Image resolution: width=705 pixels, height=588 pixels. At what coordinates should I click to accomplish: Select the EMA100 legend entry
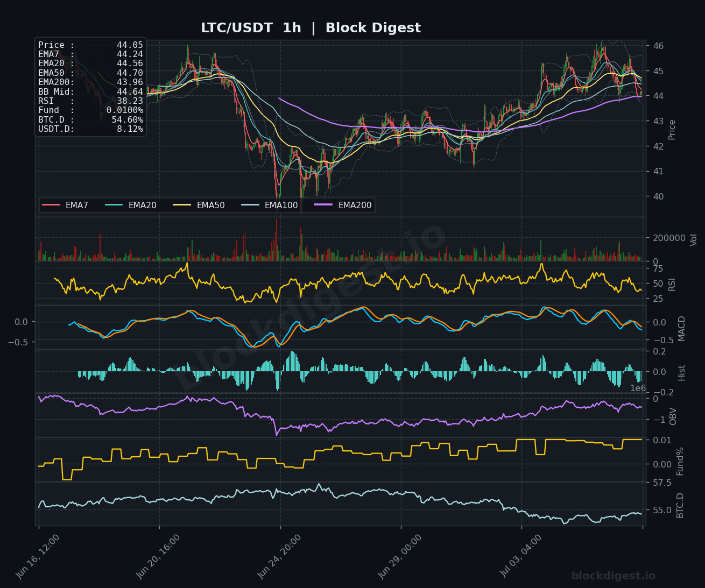tap(270, 206)
